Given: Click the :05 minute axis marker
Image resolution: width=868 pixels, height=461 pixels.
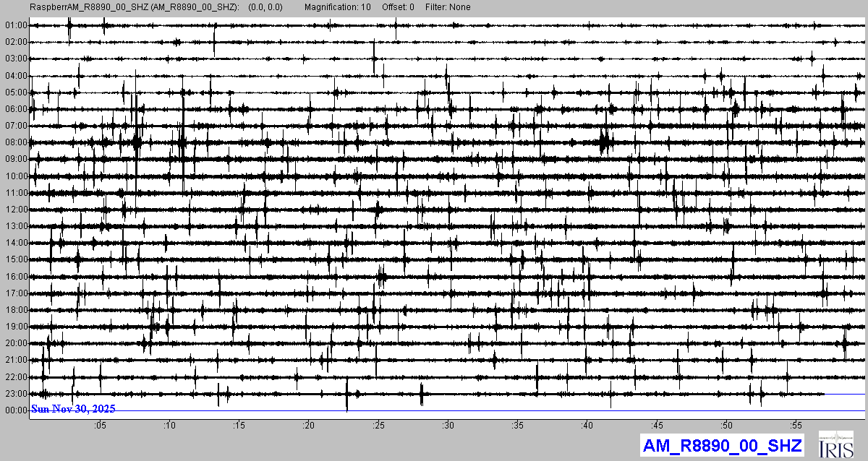Looking at the screenshot, I should point(100,426).
